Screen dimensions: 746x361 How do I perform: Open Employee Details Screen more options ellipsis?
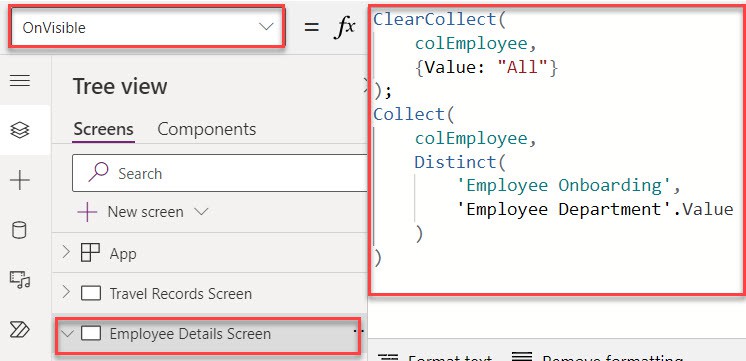tap(360, 331)
